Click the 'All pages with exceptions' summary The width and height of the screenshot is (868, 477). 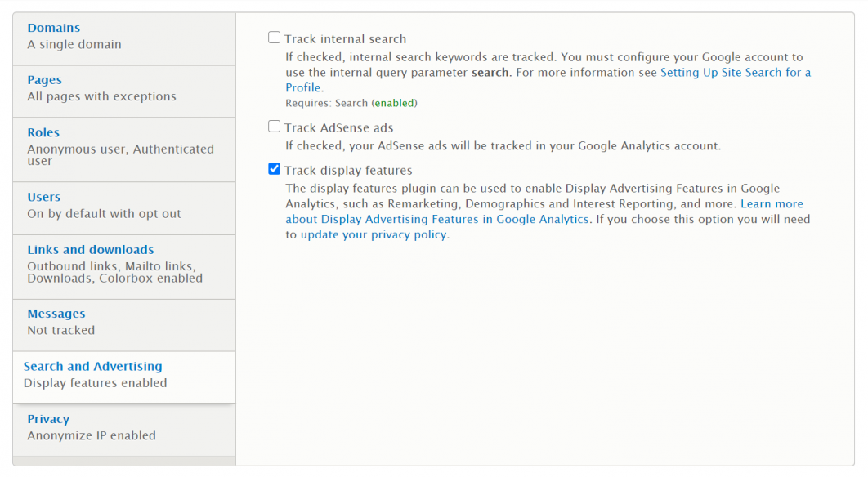pos(102,96)
